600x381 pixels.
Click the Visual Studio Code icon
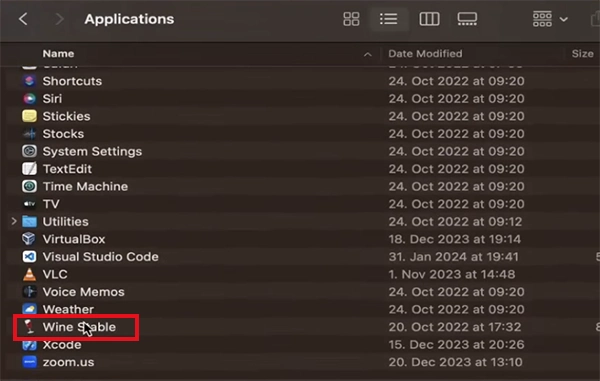pos(29,257)
